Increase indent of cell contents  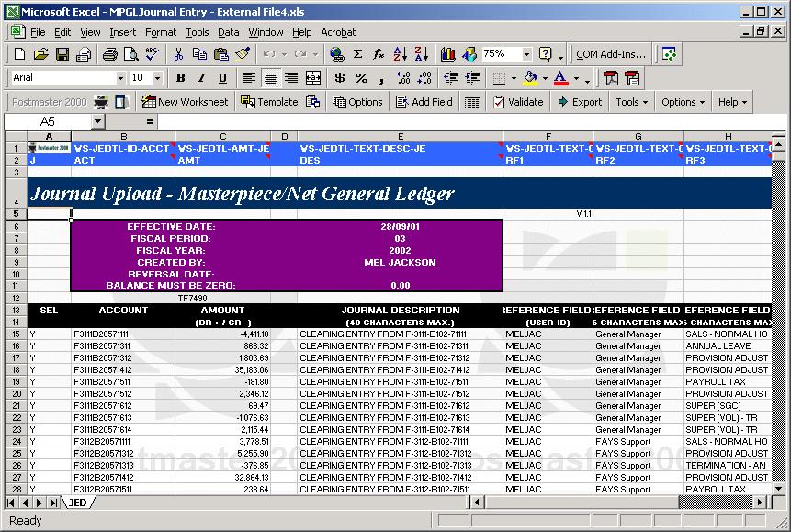coord(473,78)
